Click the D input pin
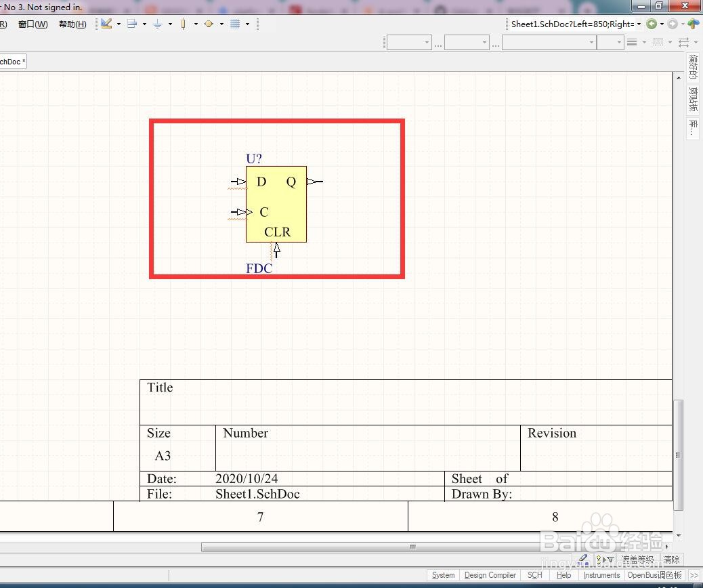The height and width of the screenshot is (588, 703). coord(238,182)
